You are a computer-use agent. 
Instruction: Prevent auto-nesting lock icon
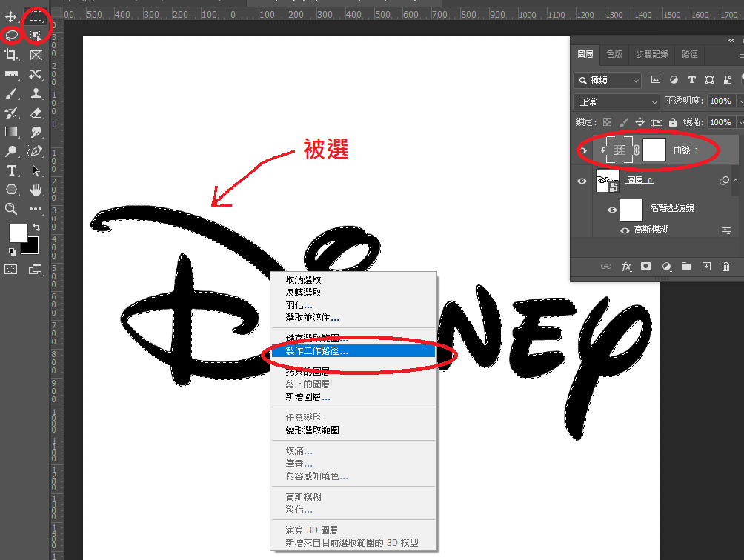pos(657,122)
